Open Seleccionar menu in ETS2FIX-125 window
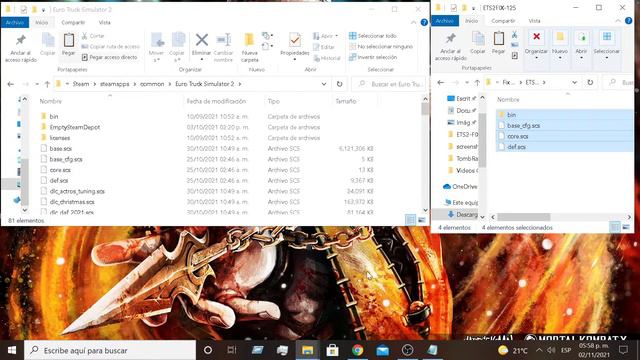 pyautogui.click(x=607, y=45)
